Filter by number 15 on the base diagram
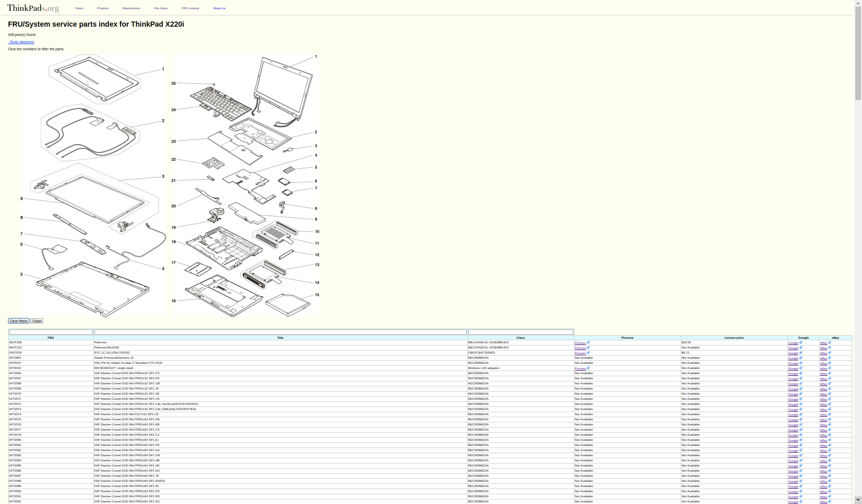Image resolution: width=862 pixels, height=504 pixels. (x=317, y=295)
